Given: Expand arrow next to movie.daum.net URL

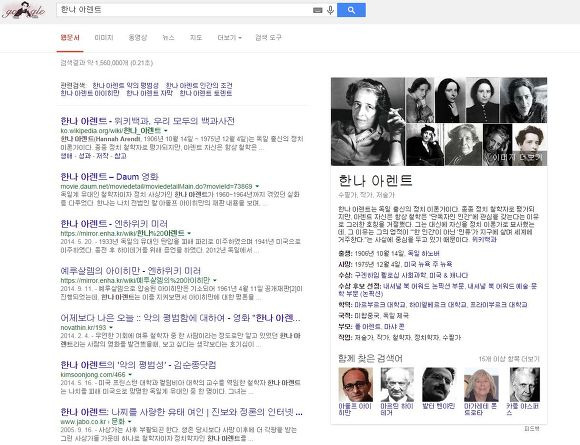Looking at the screenshot, I should click(x=257, y=186).
